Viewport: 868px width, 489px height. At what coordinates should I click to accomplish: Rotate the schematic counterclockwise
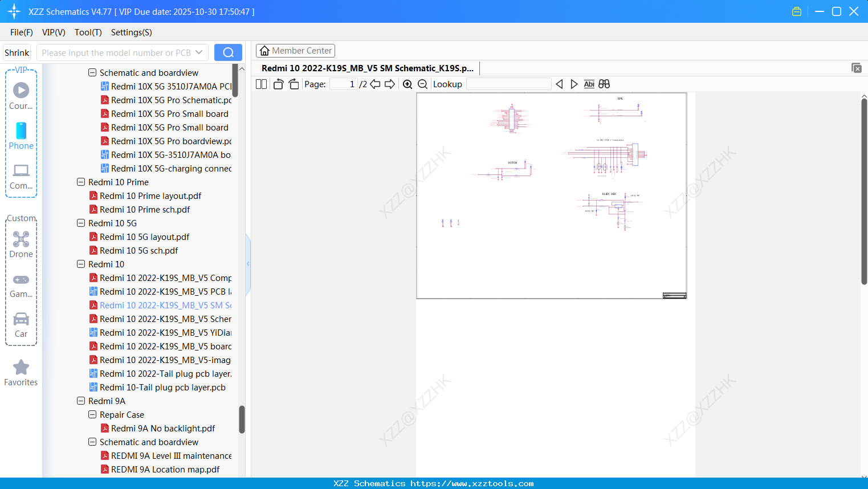tap(278, 84)
